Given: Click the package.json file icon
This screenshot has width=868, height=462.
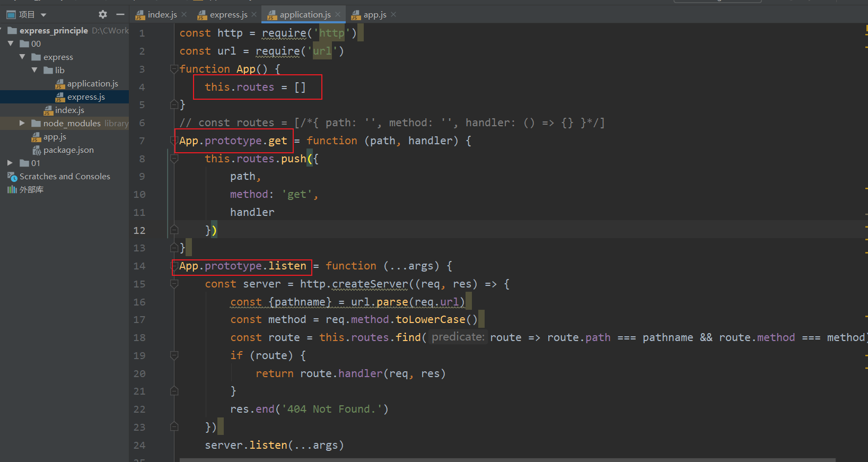Looking at the screenshot, I should coord(37,150).
